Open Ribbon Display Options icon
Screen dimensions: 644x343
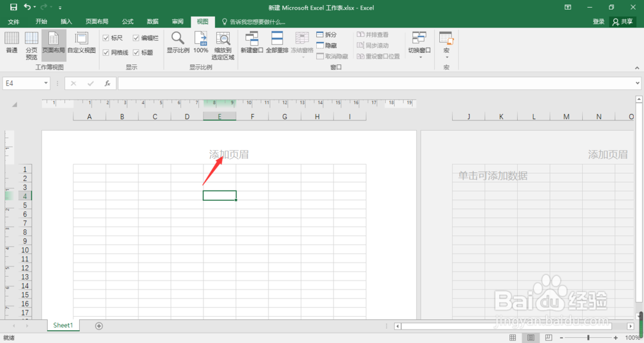click(x=568, y=7)
